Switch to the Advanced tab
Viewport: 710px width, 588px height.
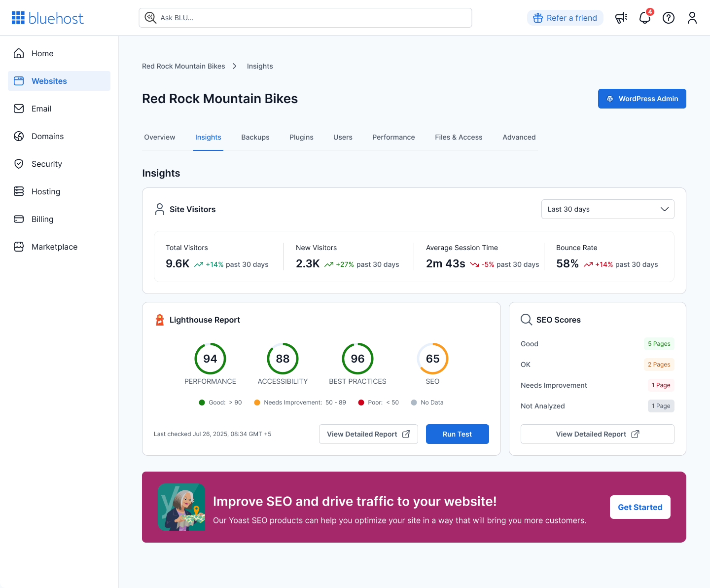coord(519,137)
